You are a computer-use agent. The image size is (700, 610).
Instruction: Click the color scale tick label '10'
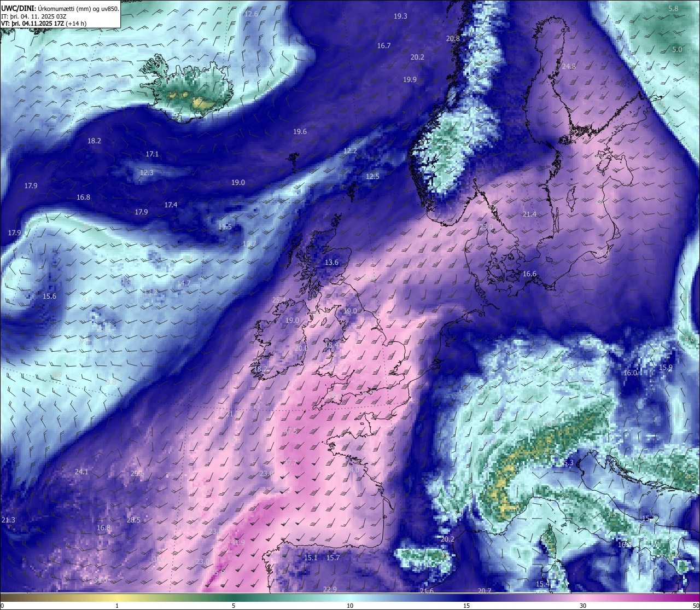[350, 606]
